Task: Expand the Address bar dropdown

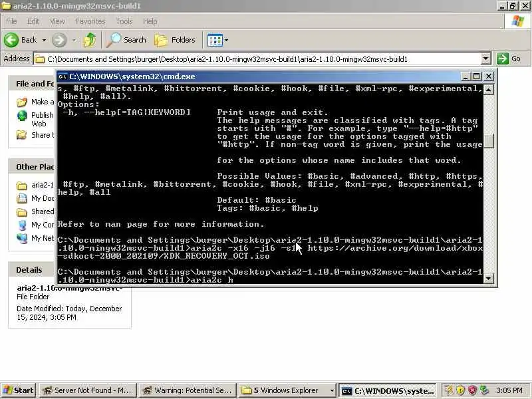Action: pos(486,59)
